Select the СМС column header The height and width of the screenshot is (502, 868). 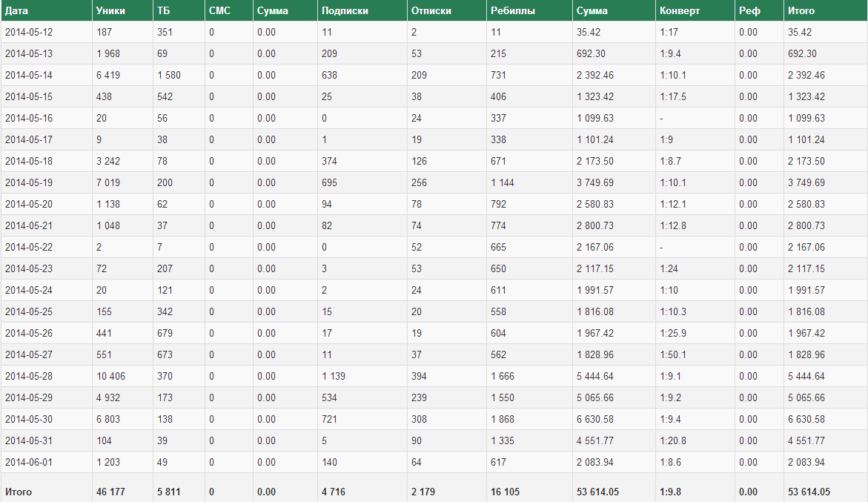coord(220,11)
